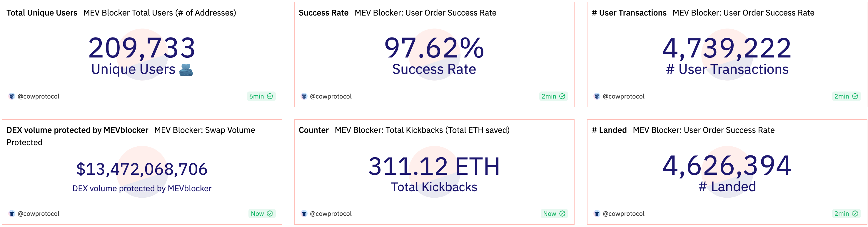
Task: Click the 2min refresh badge on # Landed card
Action: coord(846,214)
